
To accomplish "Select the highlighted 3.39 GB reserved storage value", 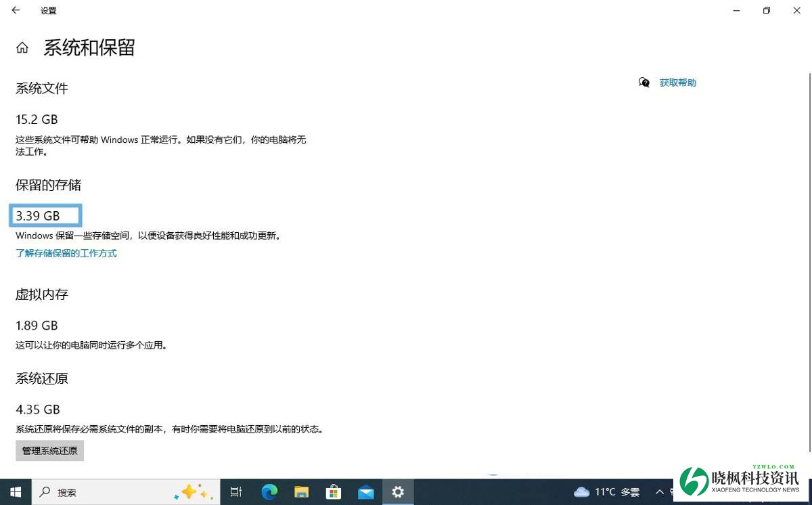I will [x=45, y=216].
